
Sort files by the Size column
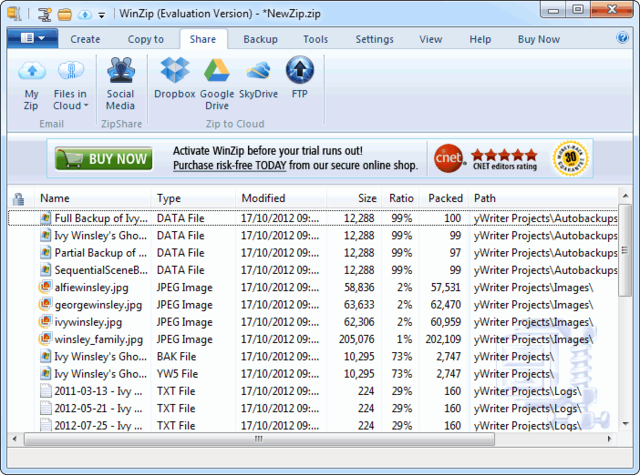354,198
